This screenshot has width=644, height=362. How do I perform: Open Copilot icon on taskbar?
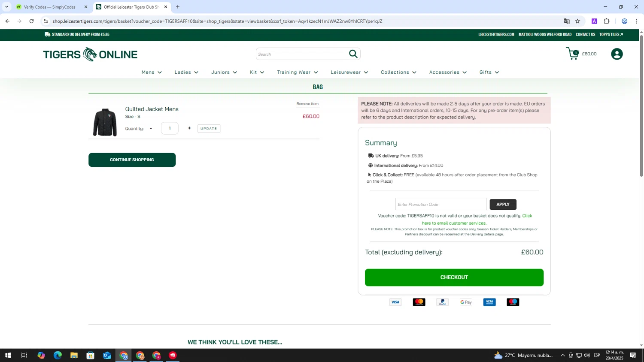(x=41, y=355)
